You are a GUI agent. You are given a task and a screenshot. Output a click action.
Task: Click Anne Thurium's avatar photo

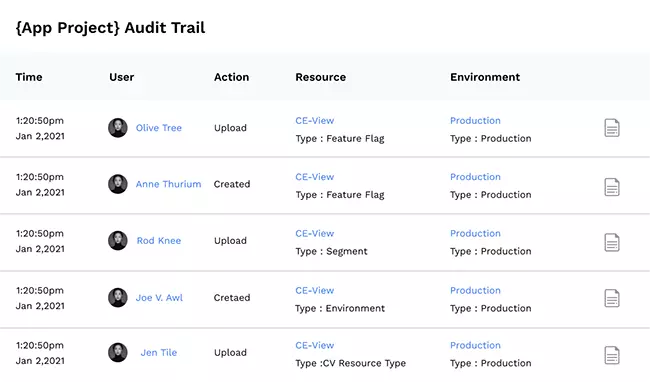(x=118, y=184)
